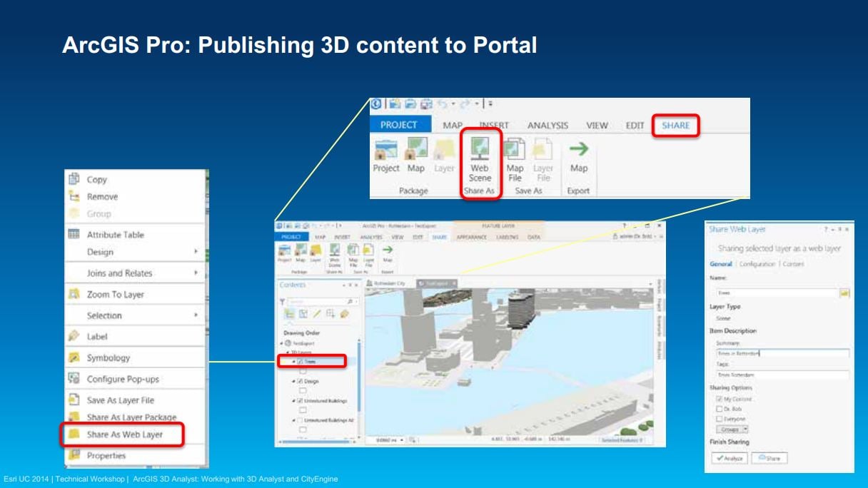Select List By Selection icon in Contents
This screenshot has width=868, height=488.
(330, 314)
